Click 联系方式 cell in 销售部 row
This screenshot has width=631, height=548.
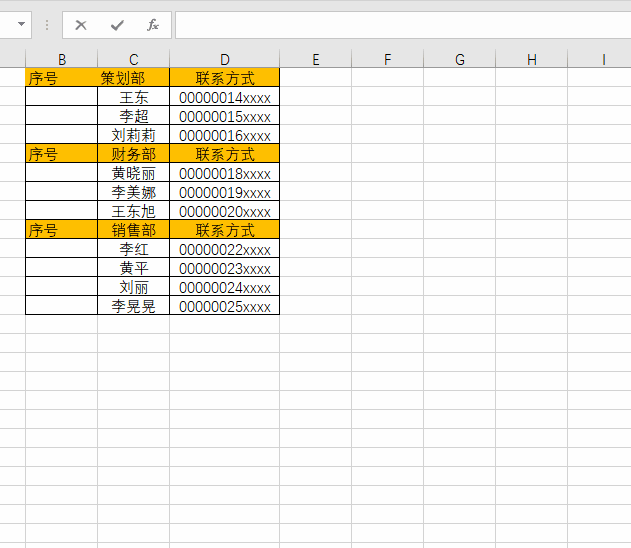[x=225, y=229]
